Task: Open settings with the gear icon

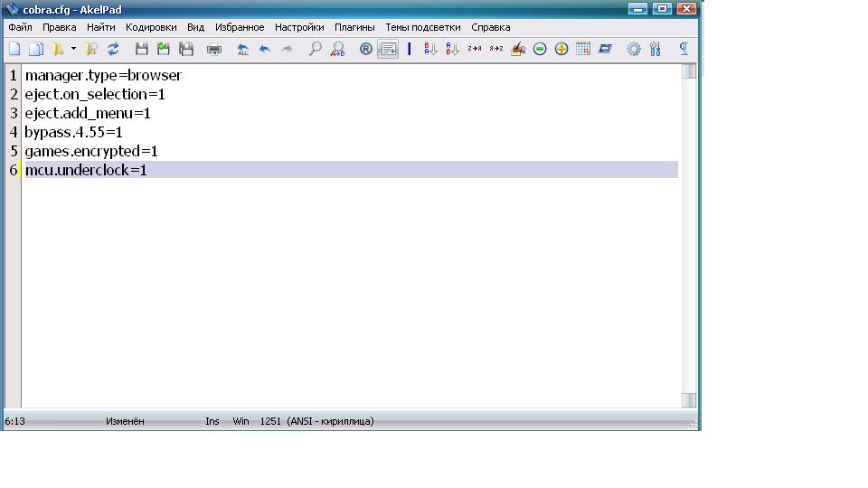Action: [x=633, y=49]
